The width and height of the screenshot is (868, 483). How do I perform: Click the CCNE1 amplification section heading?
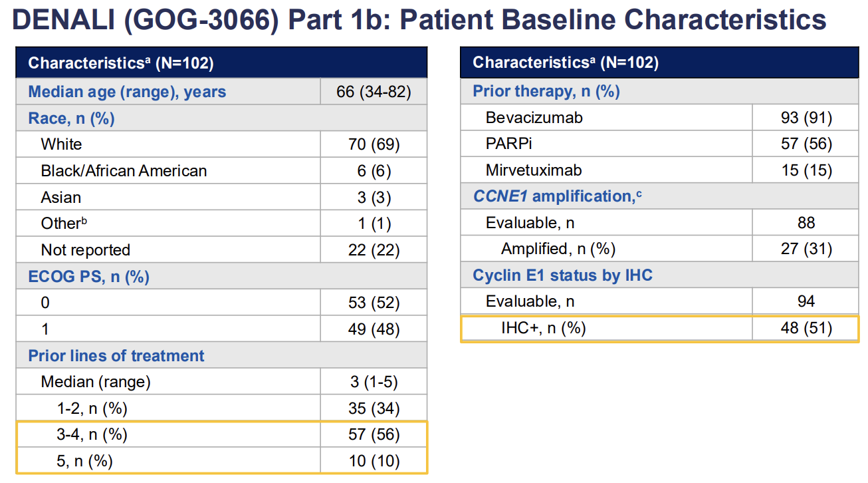(x=557, y=196)
